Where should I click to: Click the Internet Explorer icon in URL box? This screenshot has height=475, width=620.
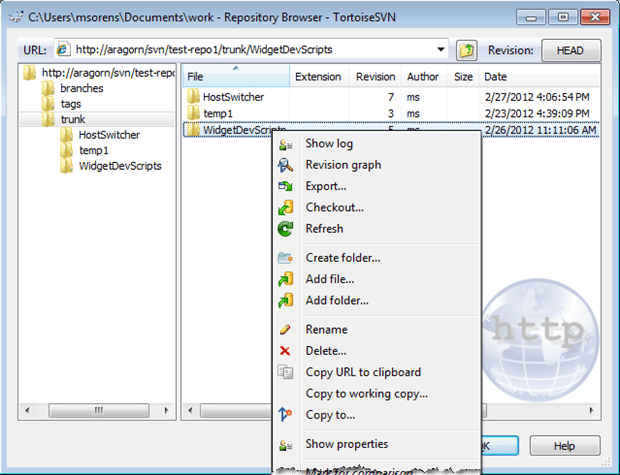(63, 49)
